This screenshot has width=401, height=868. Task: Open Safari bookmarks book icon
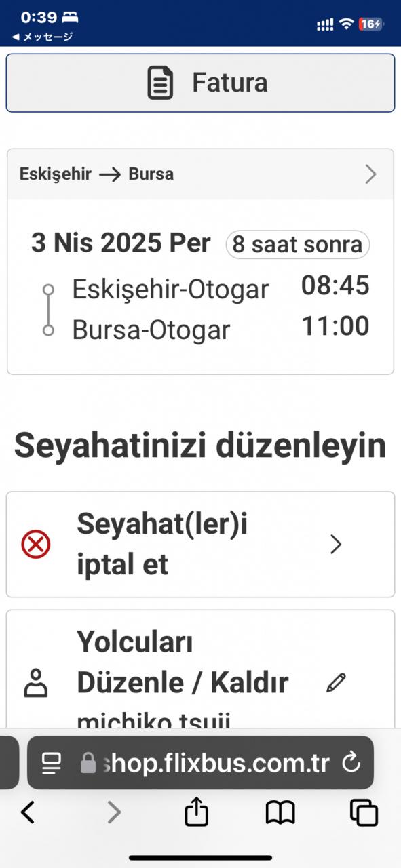click(x=280, y=812)
